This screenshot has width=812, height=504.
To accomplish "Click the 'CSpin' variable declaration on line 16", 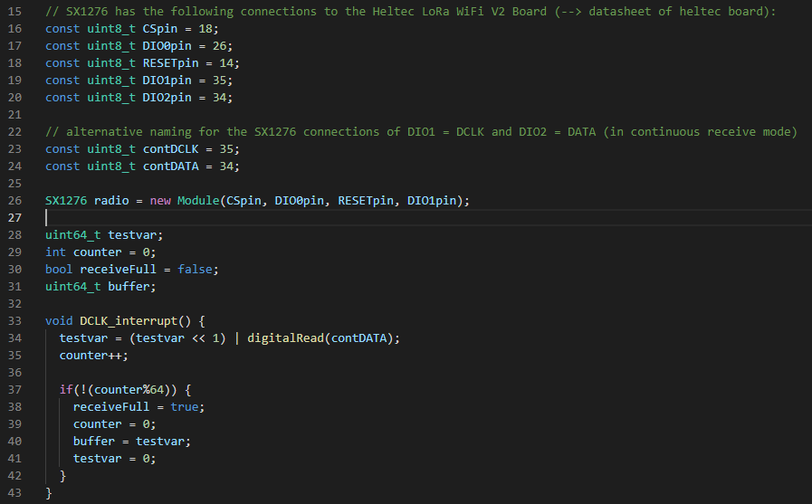I will tap(160, 29).
